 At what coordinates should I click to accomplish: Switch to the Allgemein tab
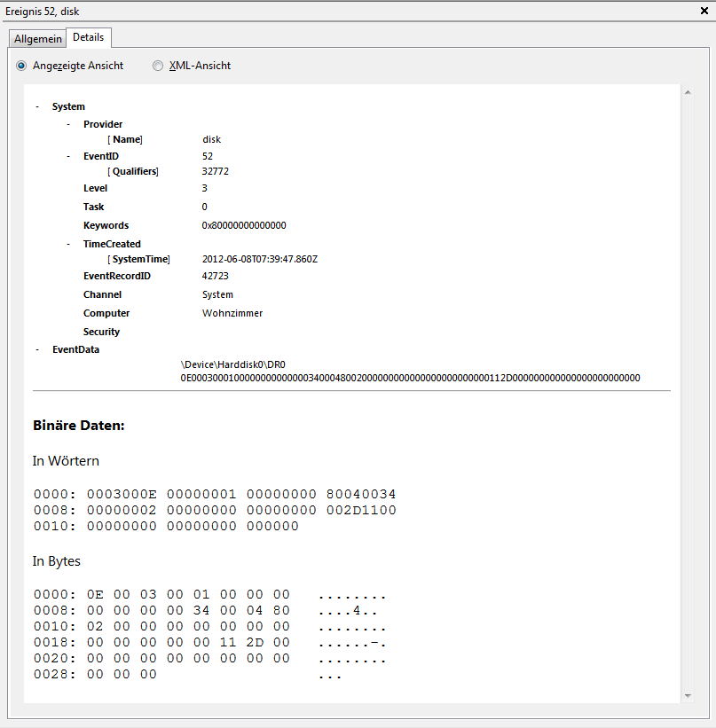pyautogui.click(x=37, y=38)
